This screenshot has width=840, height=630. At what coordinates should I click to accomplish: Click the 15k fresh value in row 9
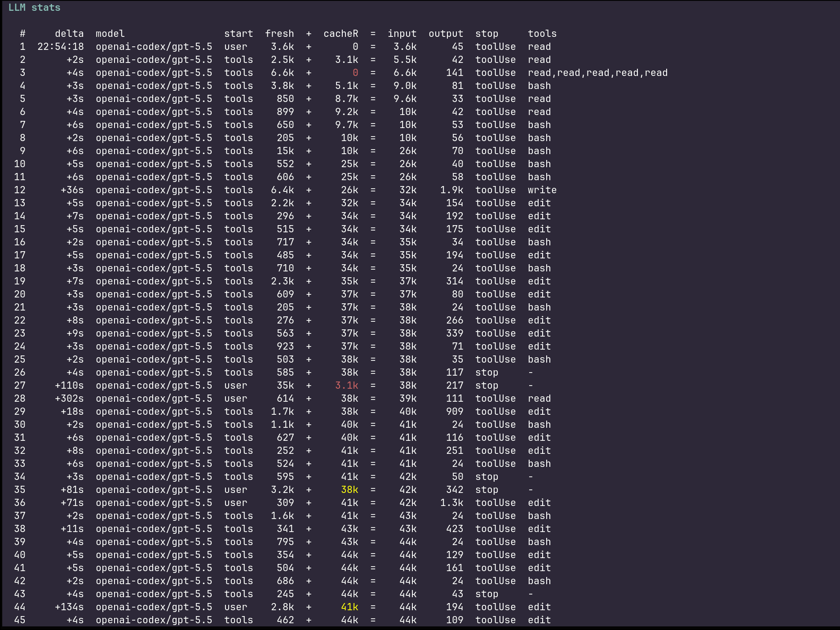click(285, 151)
